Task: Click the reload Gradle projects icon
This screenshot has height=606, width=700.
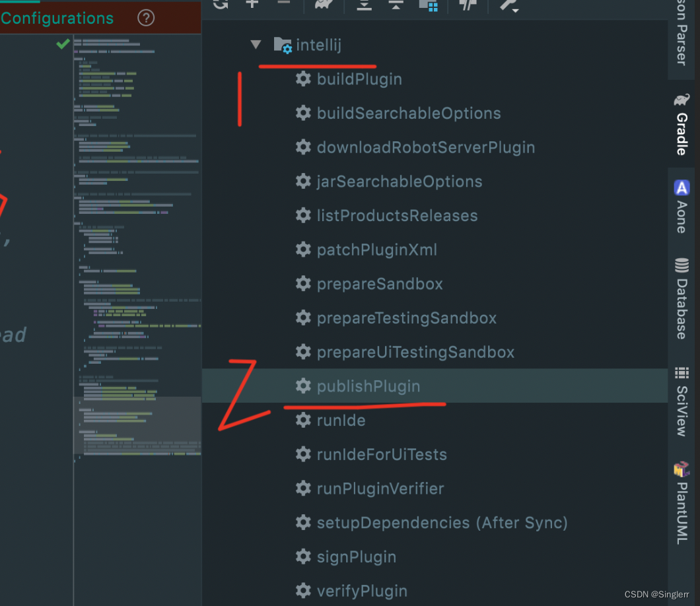Action: 221,4
